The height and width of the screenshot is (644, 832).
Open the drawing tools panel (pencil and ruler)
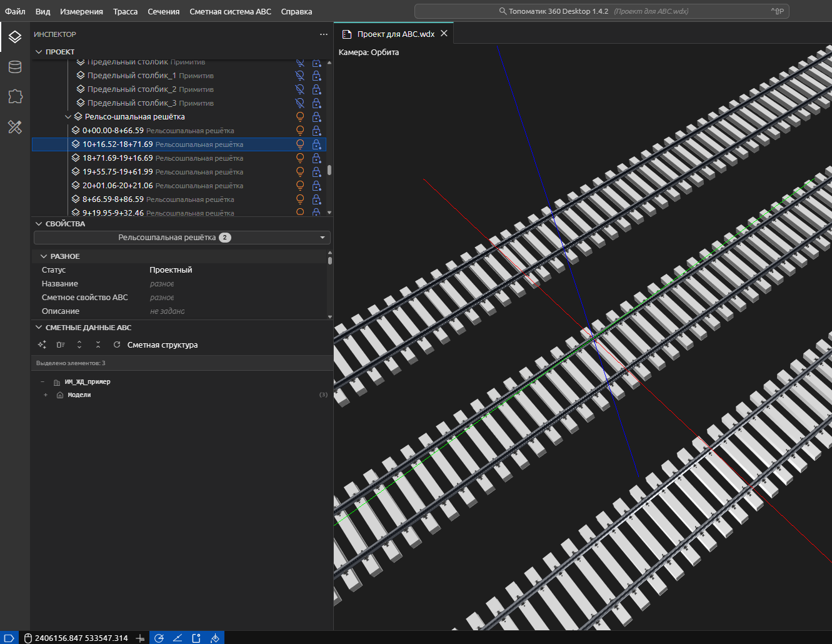[x=15, y=127]
